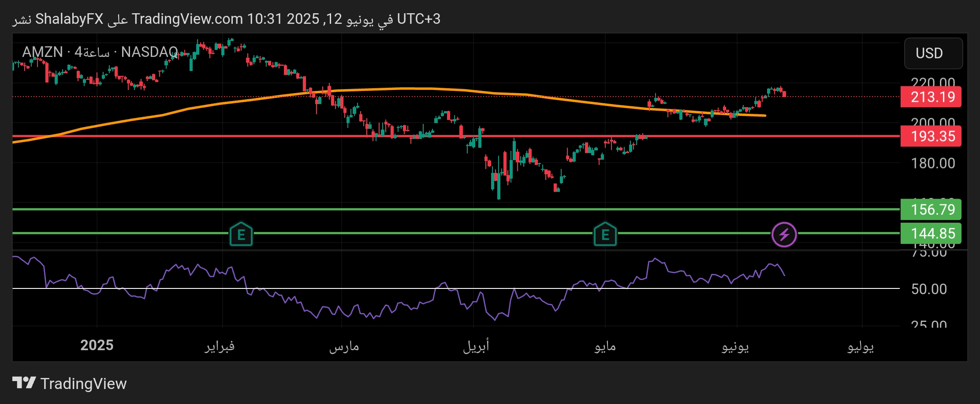Click the مارس month label on the axis
This screenshot has height=404, width=980.
pos(344,346)
